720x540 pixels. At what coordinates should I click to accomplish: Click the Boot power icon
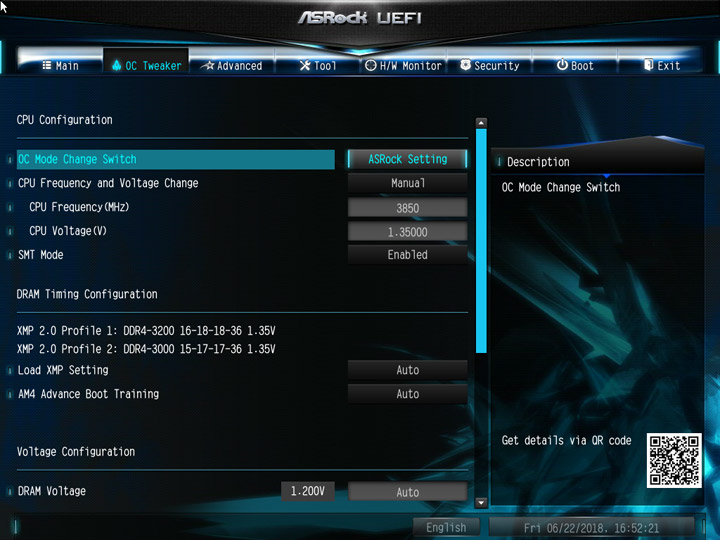[562, 65]
